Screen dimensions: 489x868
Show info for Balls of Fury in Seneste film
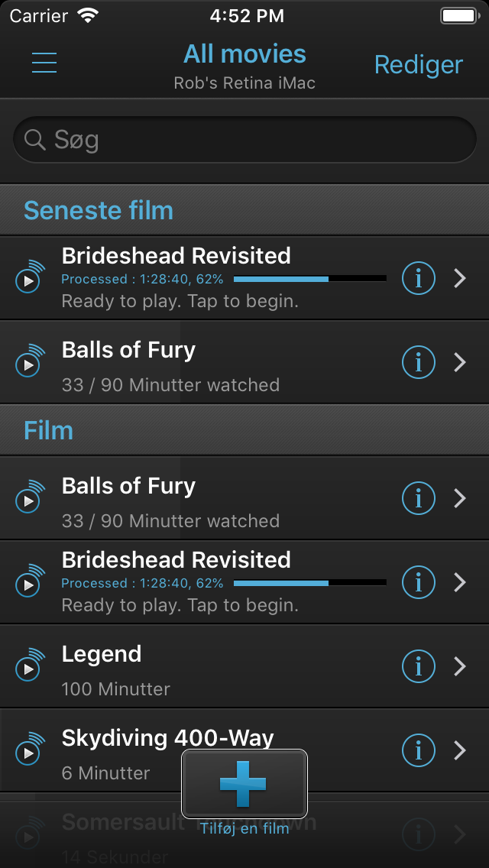point(418,362)
